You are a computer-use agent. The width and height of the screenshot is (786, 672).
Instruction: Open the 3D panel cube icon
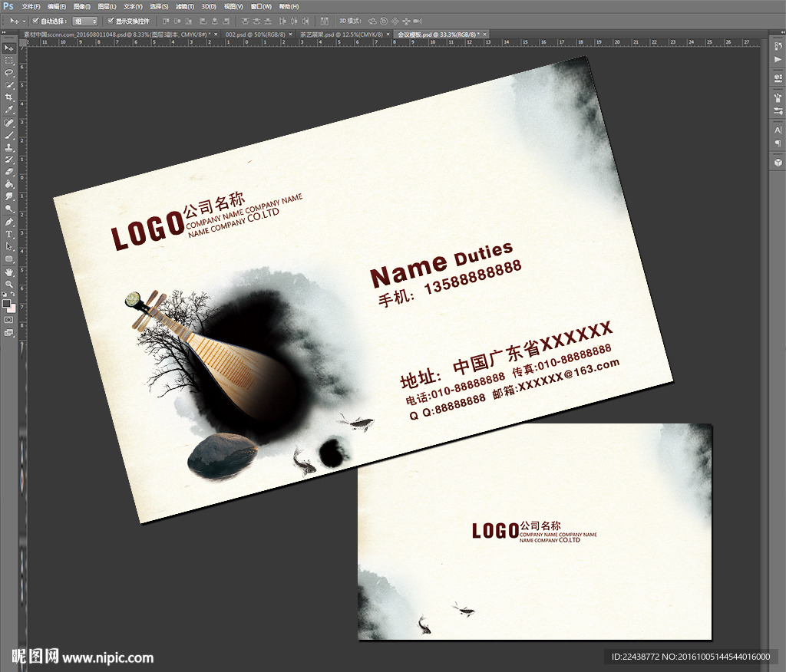point(778,163)
